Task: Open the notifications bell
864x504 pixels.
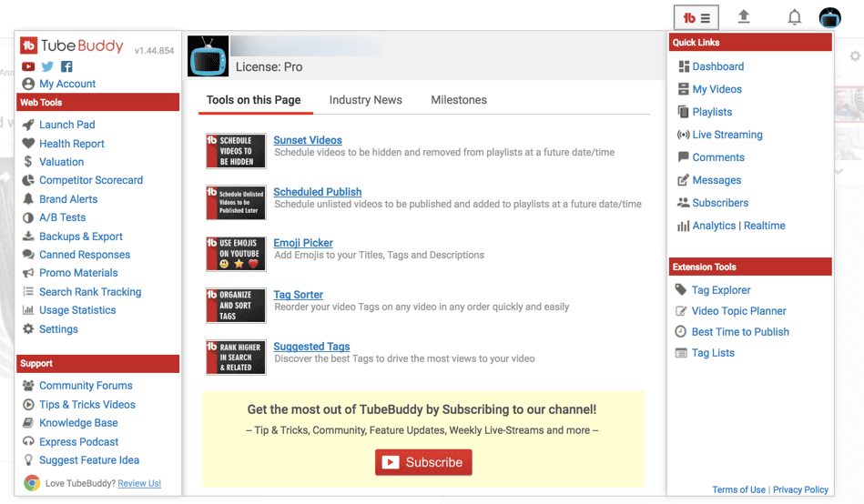Action: (x=794, y=17)
